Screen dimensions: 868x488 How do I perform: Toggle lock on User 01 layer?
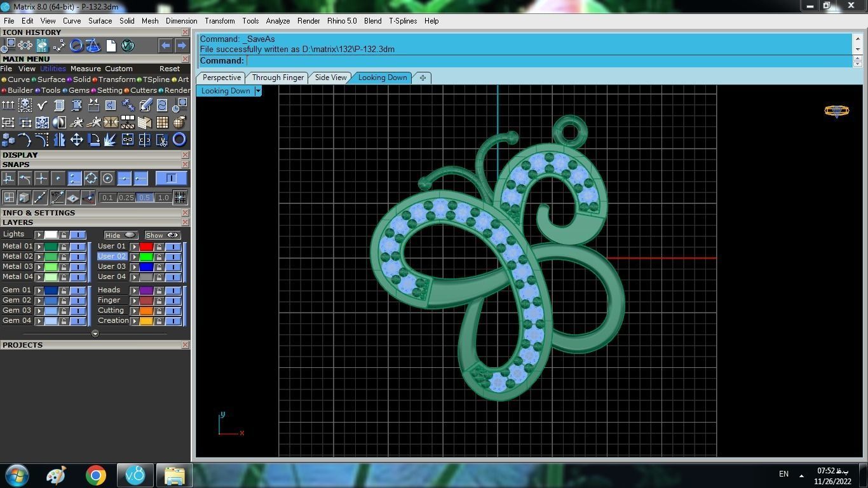pos(159,247)
